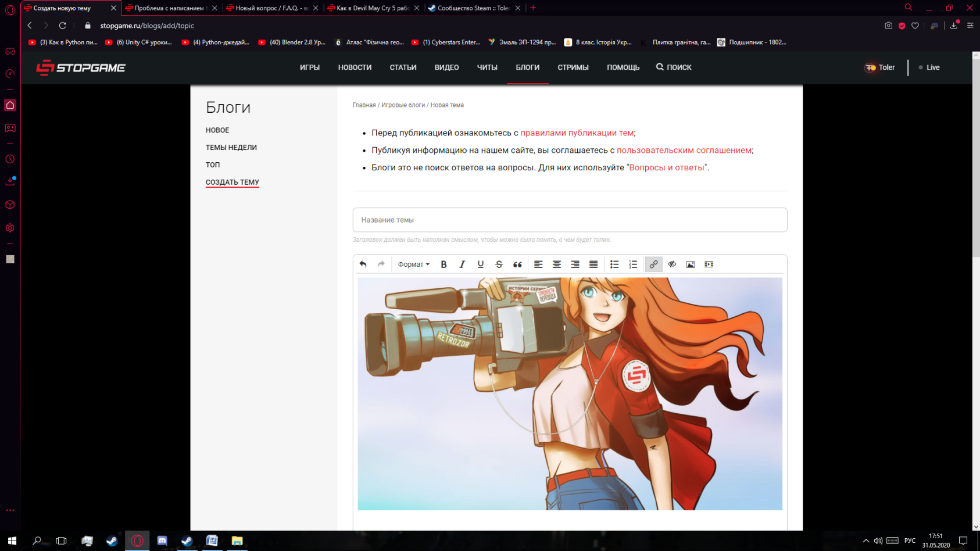
Task: Open Live streams indicator
Action: pyautogui.click(x=929, y=67)
